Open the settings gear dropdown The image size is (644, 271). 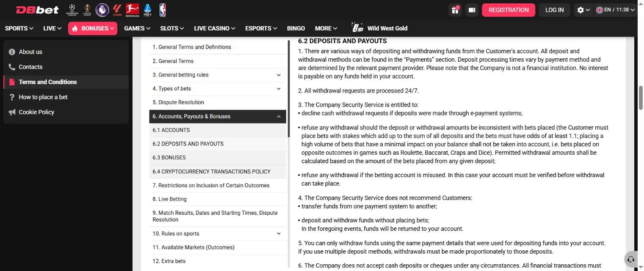coord(583,10)
